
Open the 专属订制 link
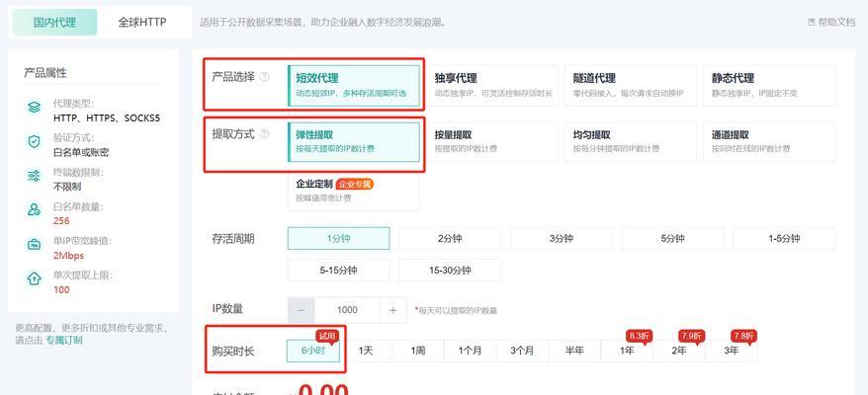63,341
